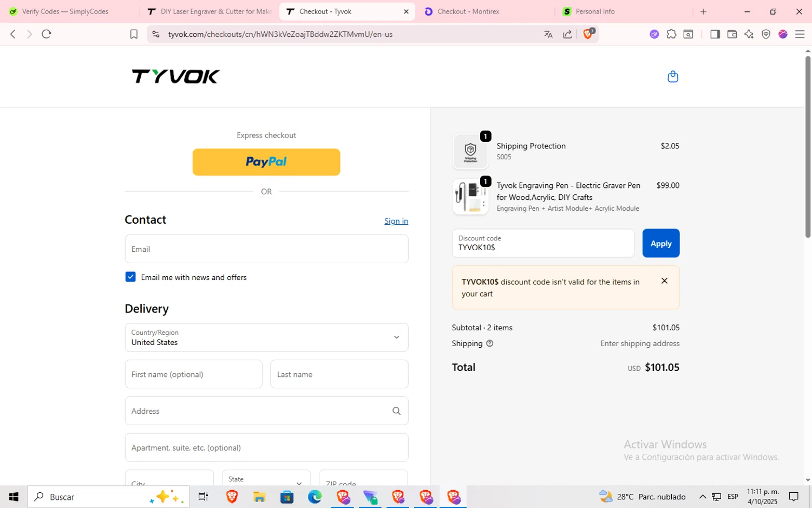Pay with PayPal express checkout
The width and height of the screenshot is (812, 508).
(x=266, y=162)
